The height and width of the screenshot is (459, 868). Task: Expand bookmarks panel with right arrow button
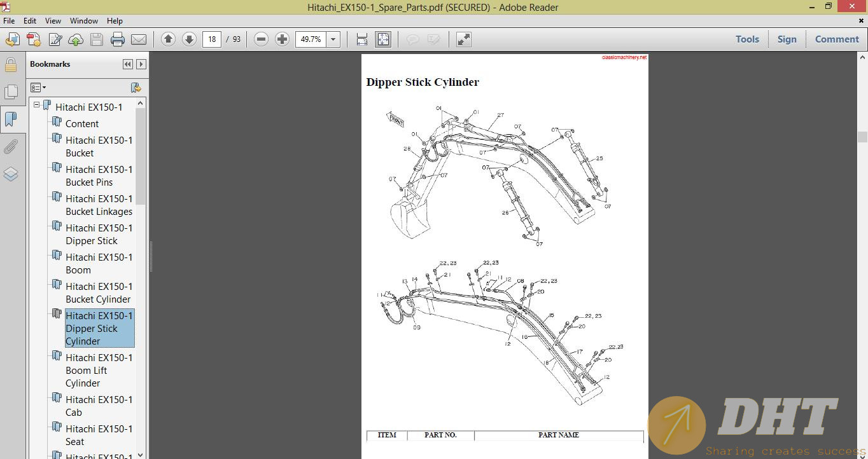[141, 64]
